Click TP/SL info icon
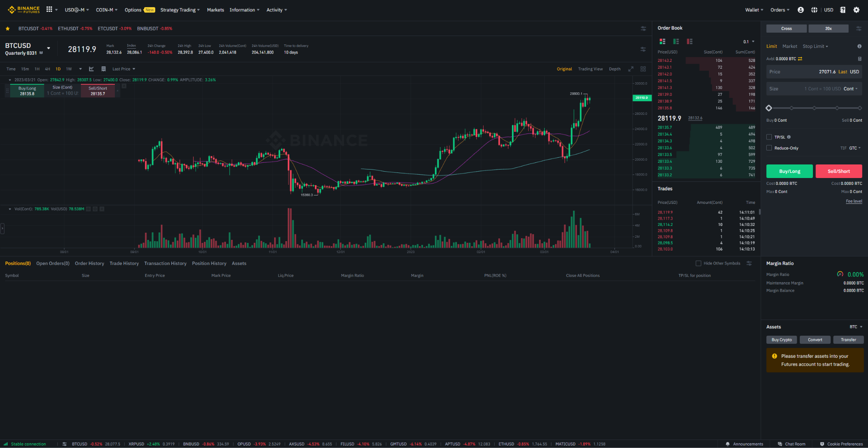 point(789,137)
